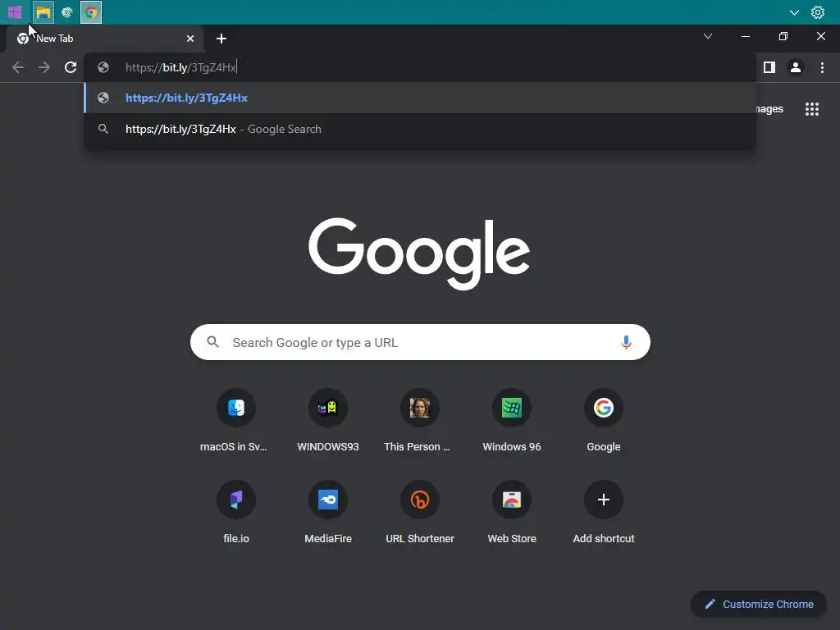Open File Explorer from the taskbar
This screenshot has width=840, height=630.
pyautogui.click(x=43, y=12)
